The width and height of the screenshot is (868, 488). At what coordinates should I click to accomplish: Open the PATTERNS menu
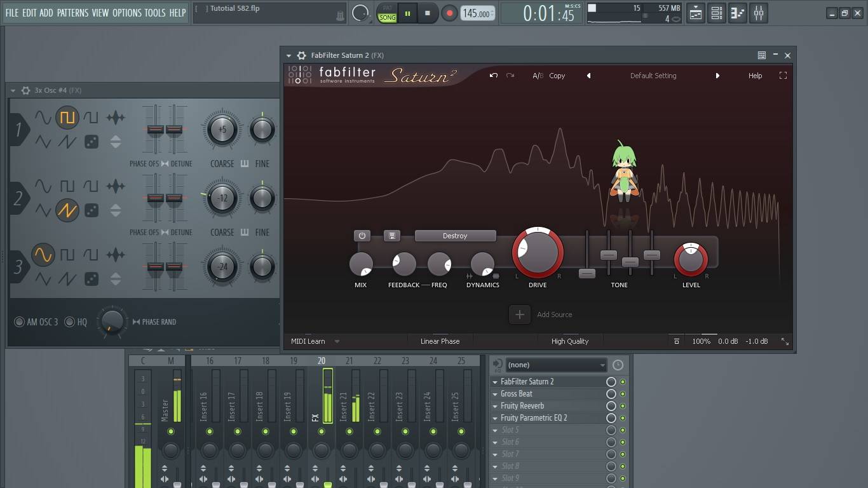point(72,13)
